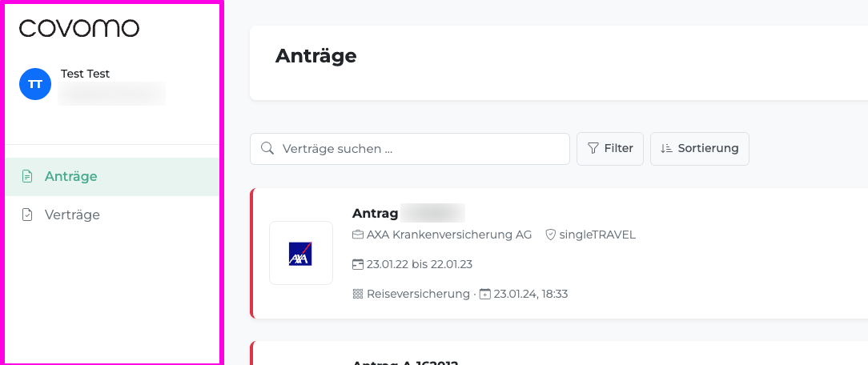Image resolution: width=868 pixels, height=365 pixels.
Task: Click the sort-order arrow icon
Action: tap(666, 148)
